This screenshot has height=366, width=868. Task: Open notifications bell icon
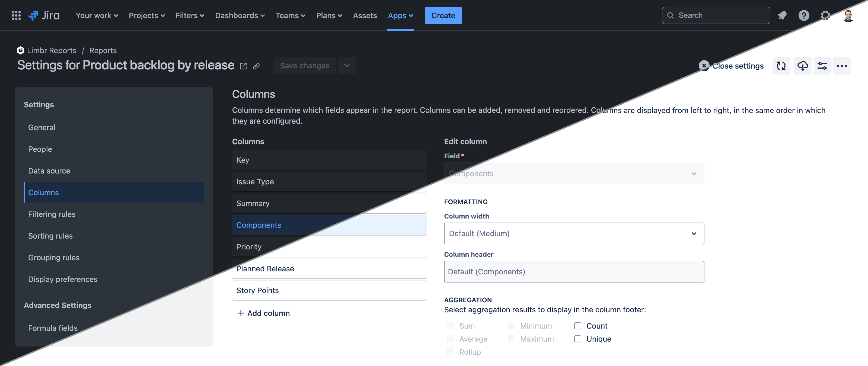pos(782,15)
